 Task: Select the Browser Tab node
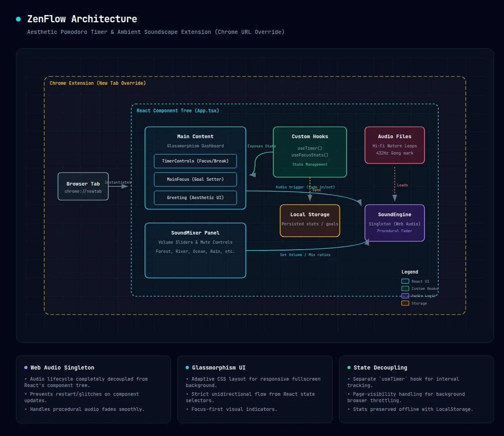coord(83,186)
